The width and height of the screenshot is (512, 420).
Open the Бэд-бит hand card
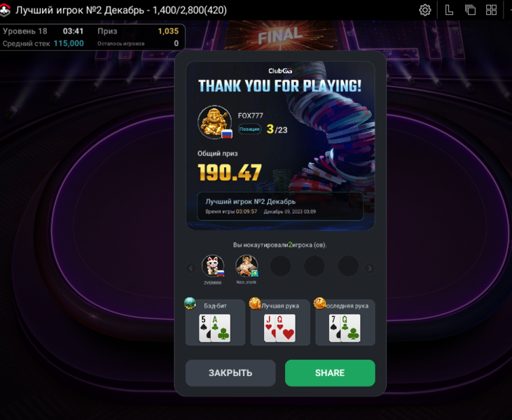point(215,323)
